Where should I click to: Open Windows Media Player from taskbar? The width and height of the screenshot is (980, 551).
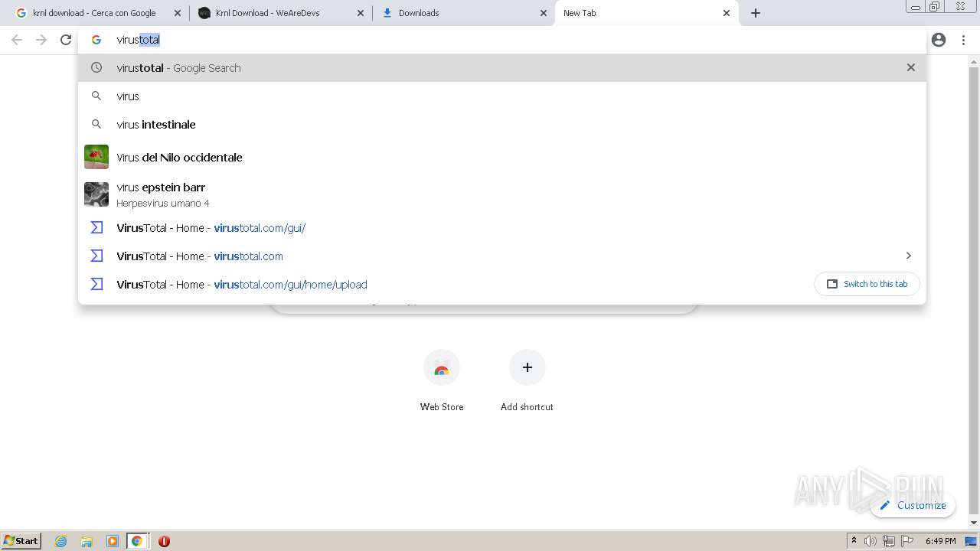point(113,541)
